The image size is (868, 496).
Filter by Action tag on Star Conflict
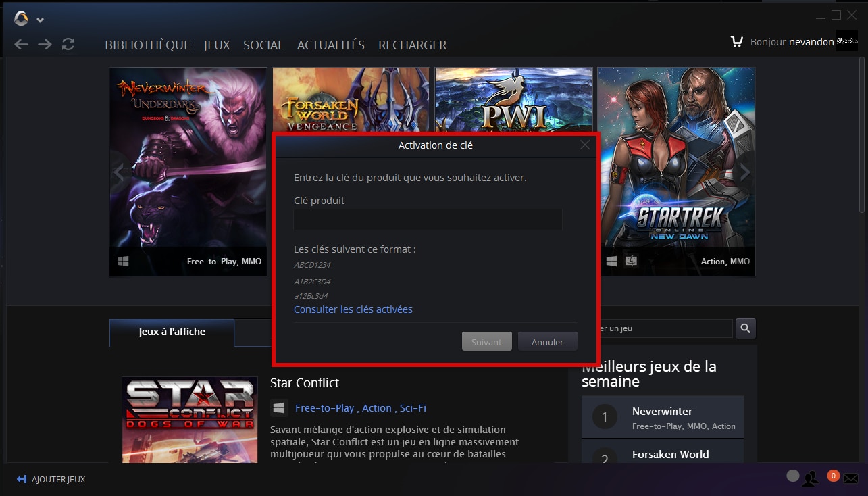(x=377, y=408)
